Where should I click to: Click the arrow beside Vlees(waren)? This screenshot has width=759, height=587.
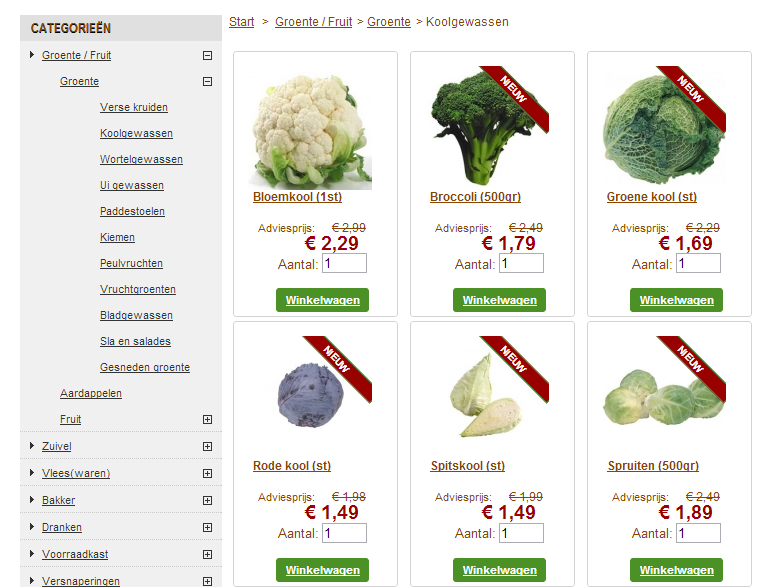point(32,473)
